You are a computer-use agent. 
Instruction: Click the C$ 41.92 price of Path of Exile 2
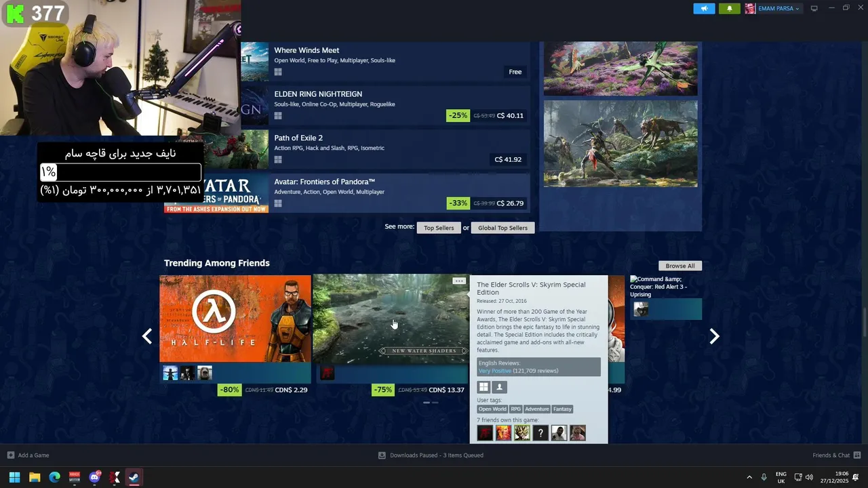509,159
